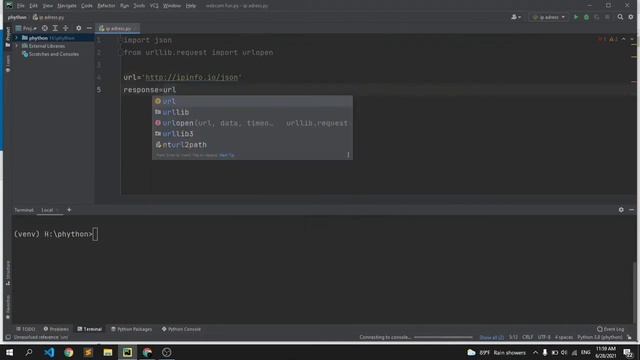Change Python interpreter in status bar
640x360 pixels.
pyautogui.click(x=599, y=337)
